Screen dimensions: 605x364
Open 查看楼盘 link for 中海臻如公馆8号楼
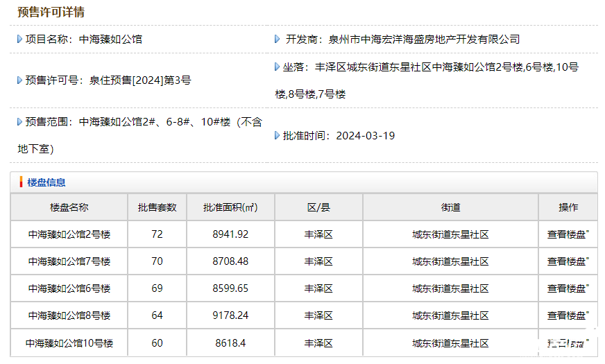pyautogui.click(x=568, y=315)
